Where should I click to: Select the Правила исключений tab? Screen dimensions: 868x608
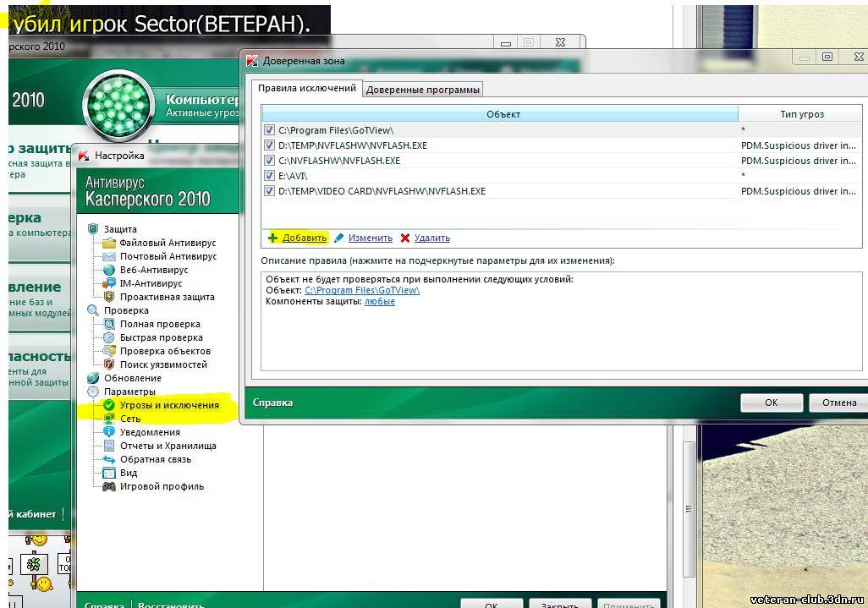(307, 88)
